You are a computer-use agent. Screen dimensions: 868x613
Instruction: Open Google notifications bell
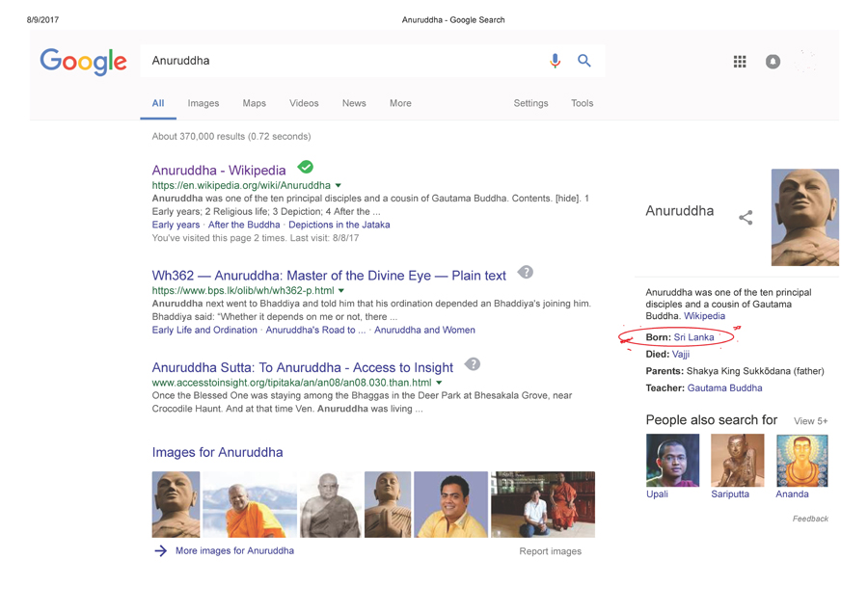pos(773,62)
